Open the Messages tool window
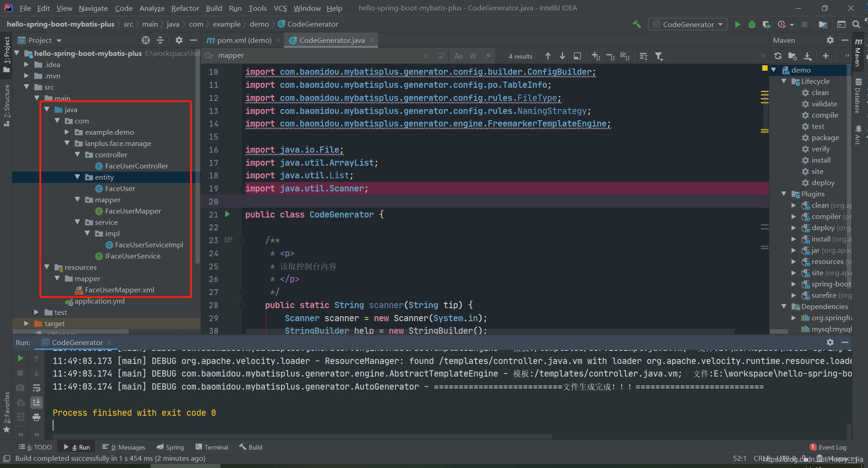The width and height of the screenshot is (868, 468). pos(124,447)
